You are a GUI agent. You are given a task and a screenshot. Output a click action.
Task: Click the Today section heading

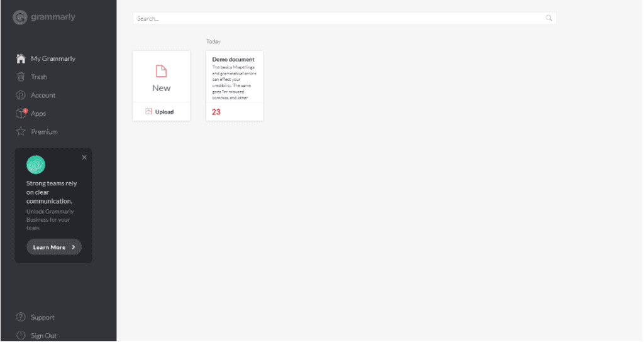coord(213,41)
